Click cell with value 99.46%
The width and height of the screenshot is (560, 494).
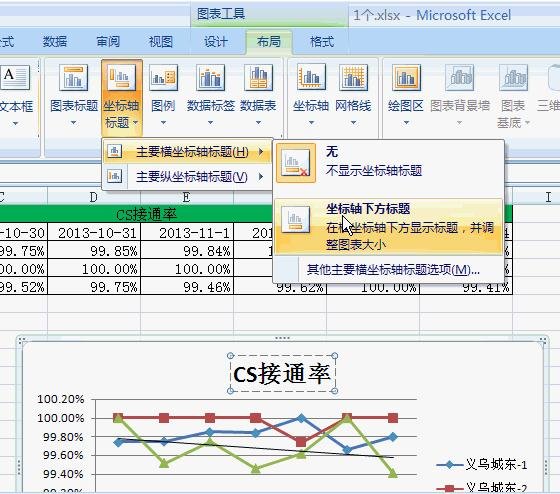187,287
